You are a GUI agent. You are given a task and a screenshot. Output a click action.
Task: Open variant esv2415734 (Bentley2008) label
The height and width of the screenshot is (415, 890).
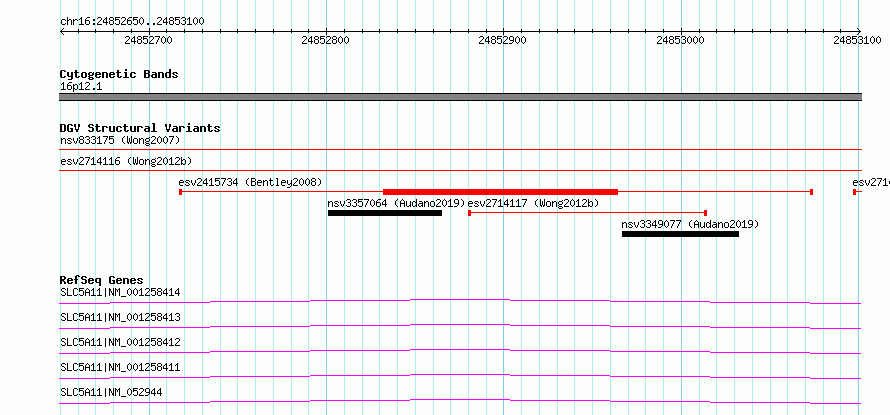click(x=250, y=182)
